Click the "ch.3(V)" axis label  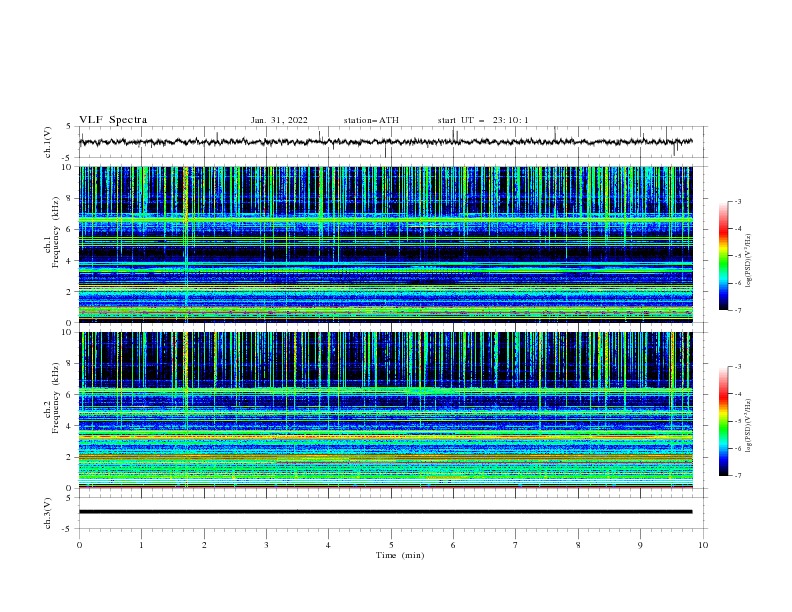(x=48, y=513)
